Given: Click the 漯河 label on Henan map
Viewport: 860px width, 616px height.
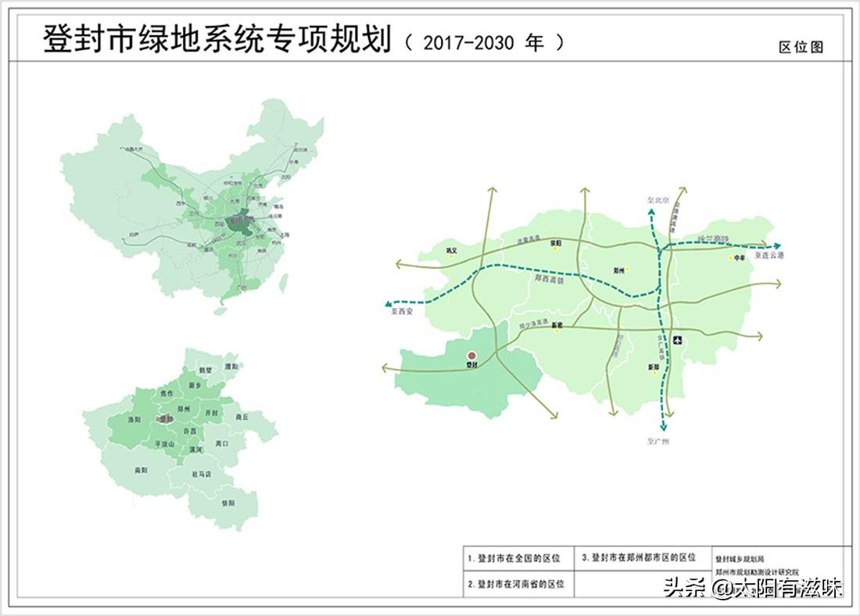Looking at the screenshot, I should pyautogui.click(x=195, y=449).
